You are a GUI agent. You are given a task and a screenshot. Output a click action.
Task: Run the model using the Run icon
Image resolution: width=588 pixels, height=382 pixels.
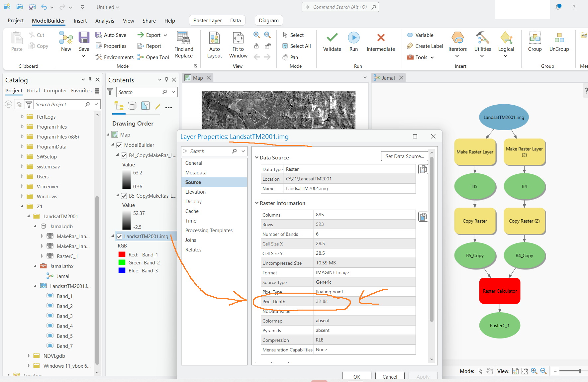coord(353,42)
